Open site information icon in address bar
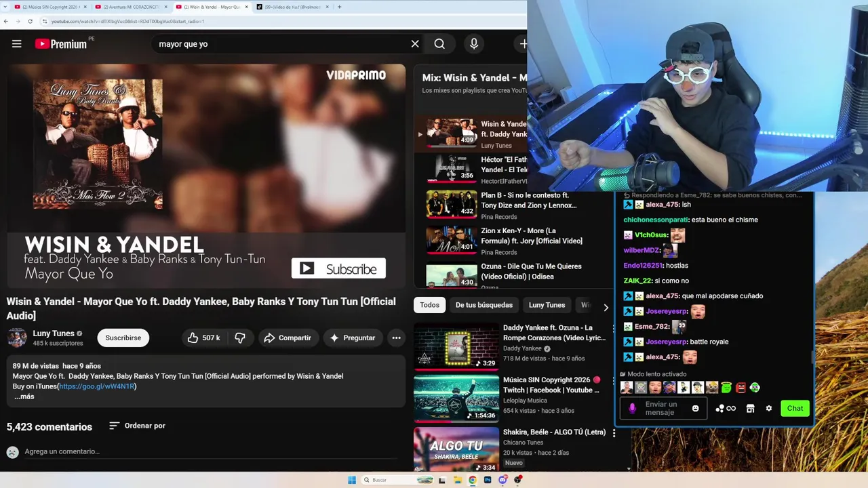Screen dimensions: 868x488 (x=45, y=21)
